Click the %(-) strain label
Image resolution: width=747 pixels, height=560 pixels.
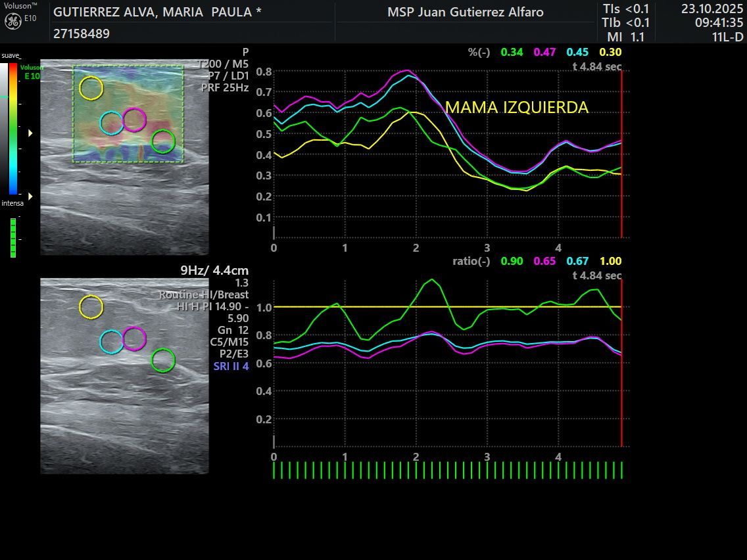(x=479, y=52)
